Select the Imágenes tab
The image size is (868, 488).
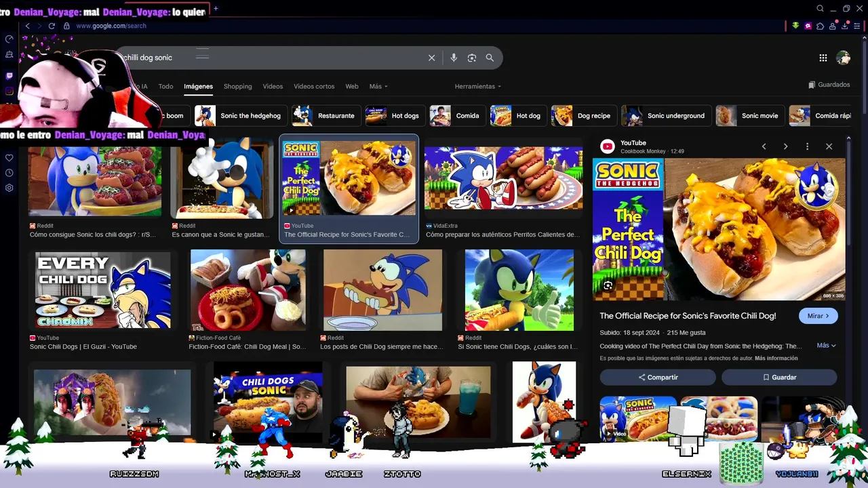[x=198, y=86]
